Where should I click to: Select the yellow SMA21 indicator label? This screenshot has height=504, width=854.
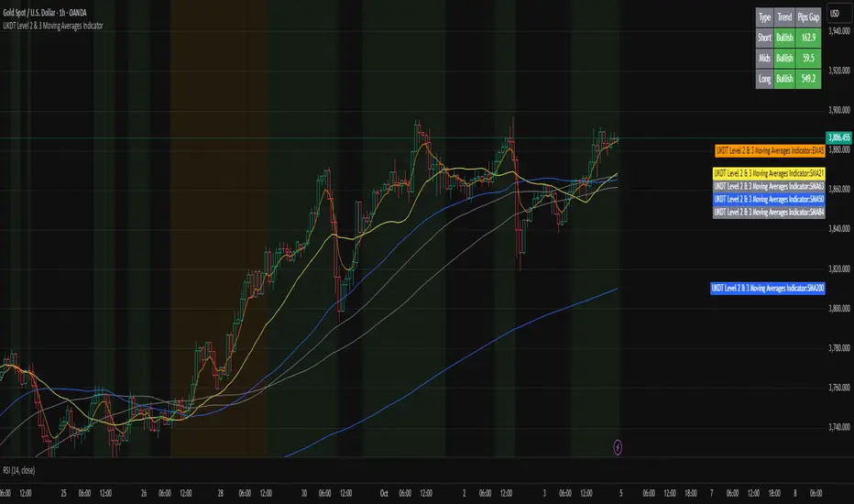tap(769, 173)
